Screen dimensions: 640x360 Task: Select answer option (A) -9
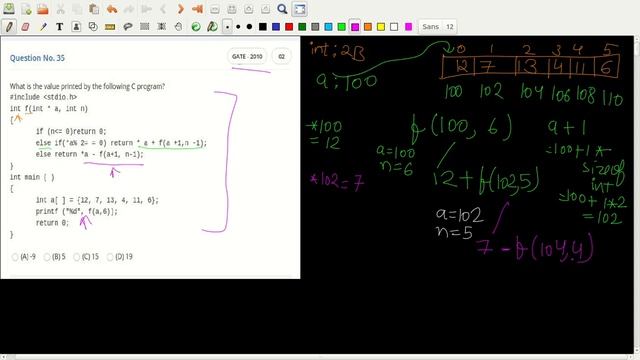pyautogui.click(x=15, y=257)
